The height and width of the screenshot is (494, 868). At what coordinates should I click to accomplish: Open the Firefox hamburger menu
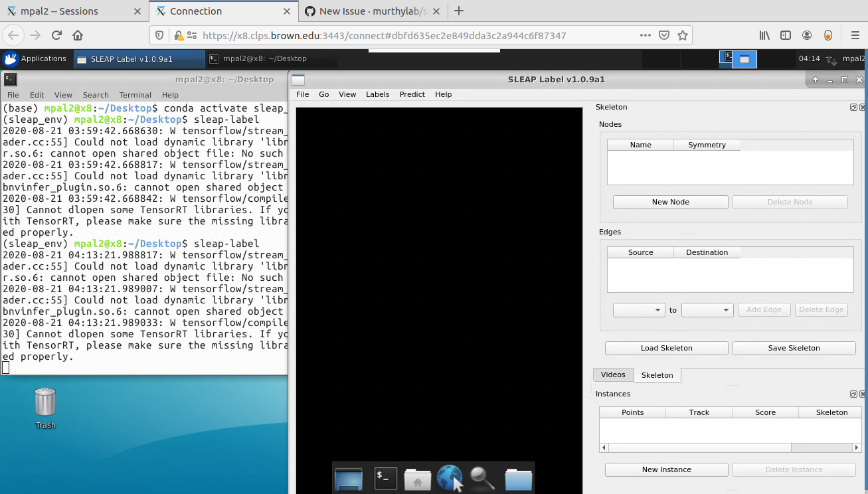click(855, 35)
